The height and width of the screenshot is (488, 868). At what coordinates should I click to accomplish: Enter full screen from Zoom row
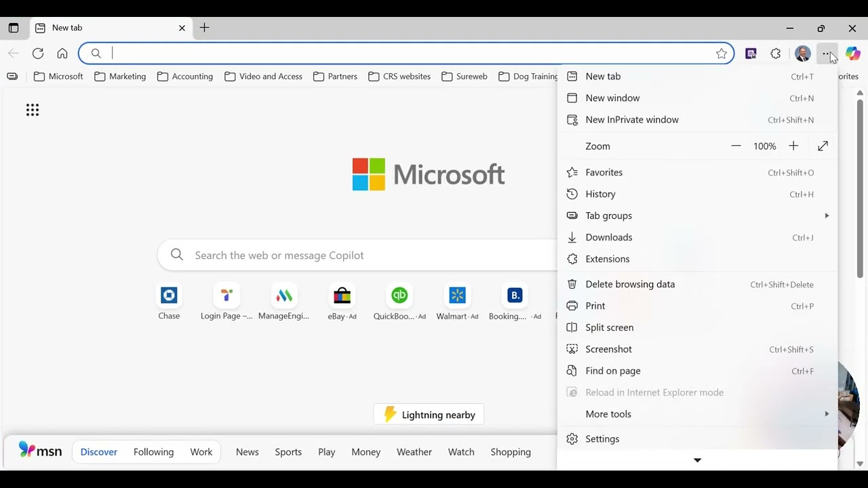823,146
